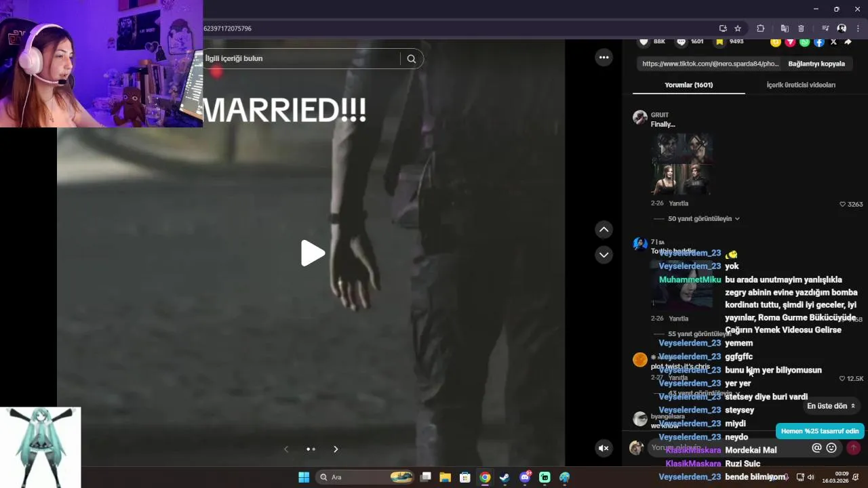868x488 pixels.
Task: Open browser profile avatar
Action: [x=842, y=28]
